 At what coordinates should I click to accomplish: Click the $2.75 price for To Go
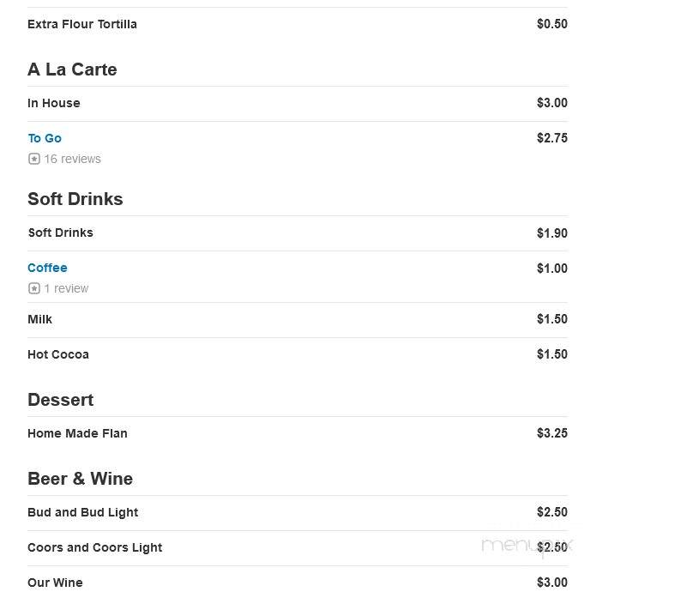tap(552, 138)
